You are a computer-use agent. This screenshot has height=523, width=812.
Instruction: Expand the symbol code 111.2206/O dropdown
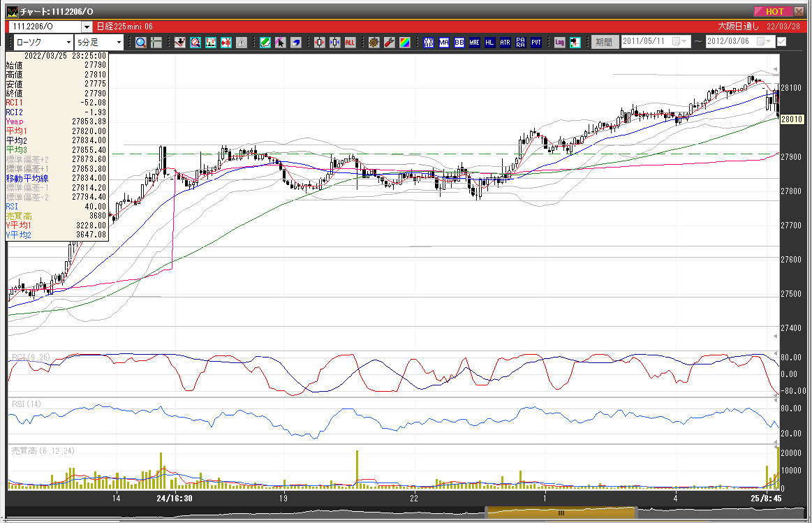point(87,27)
